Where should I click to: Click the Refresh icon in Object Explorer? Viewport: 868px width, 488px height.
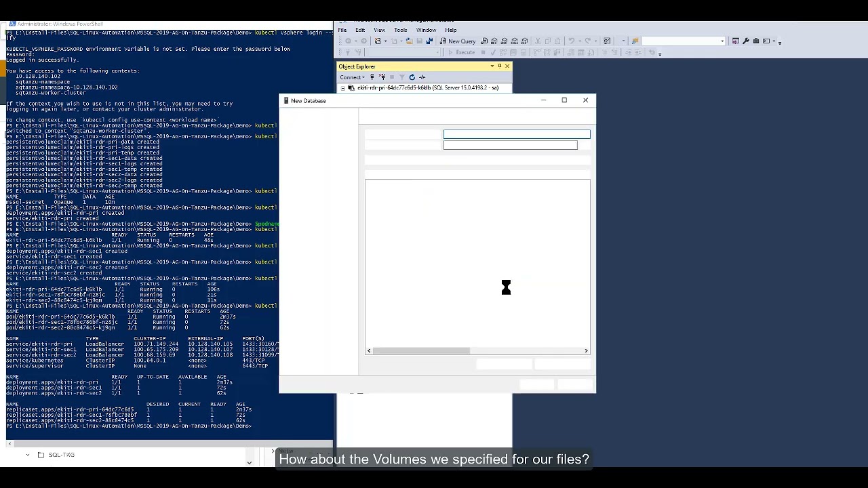412,77
